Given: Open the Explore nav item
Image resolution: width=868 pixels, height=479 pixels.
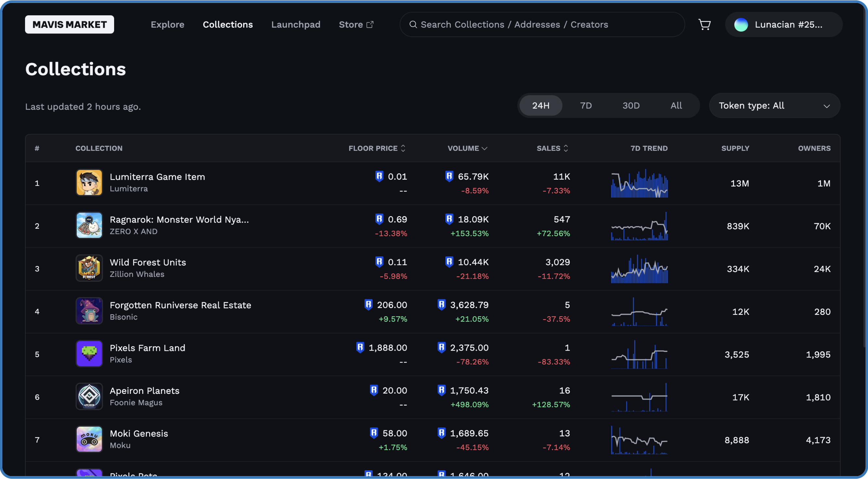Looking at the screenshot, I should click(x=167, y=25).
